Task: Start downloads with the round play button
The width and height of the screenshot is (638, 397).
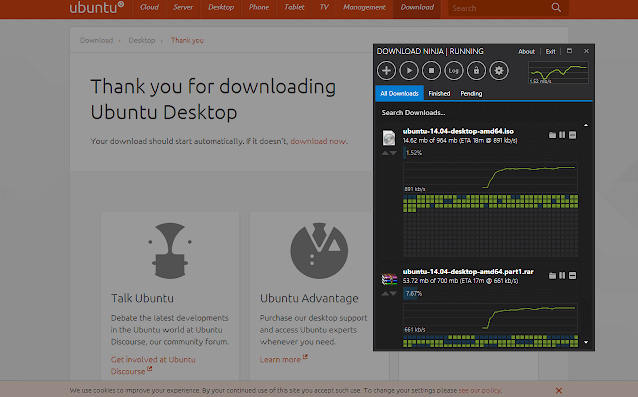Action: (409, 71)
